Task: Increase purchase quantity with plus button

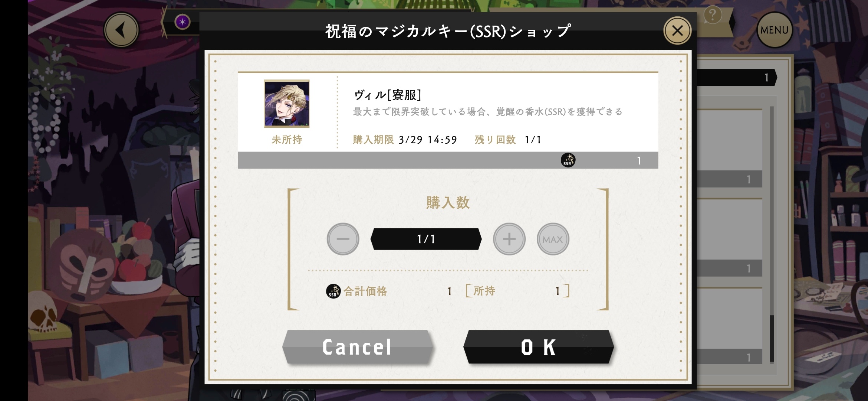Action: (x=509, y=239)
